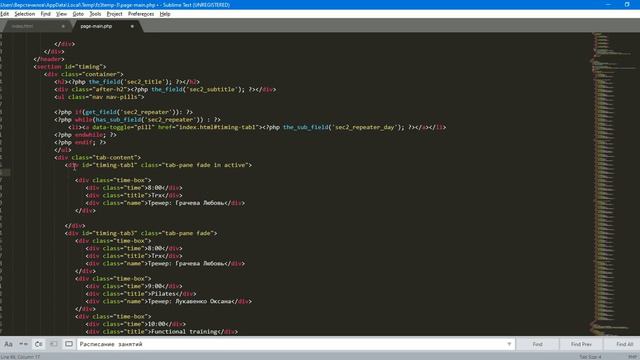This screenshot has height=360, width=640.
Task: Open the Edit menu
Action: 4,14
